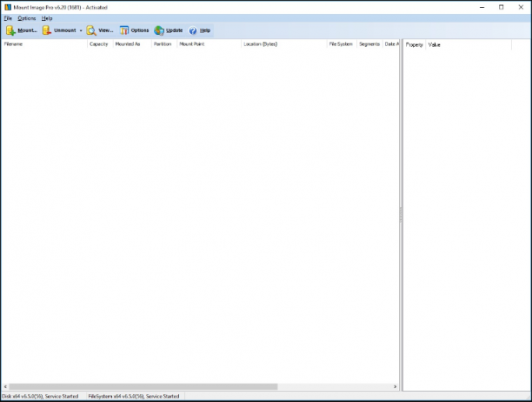Open the File menu

[8, 18]
